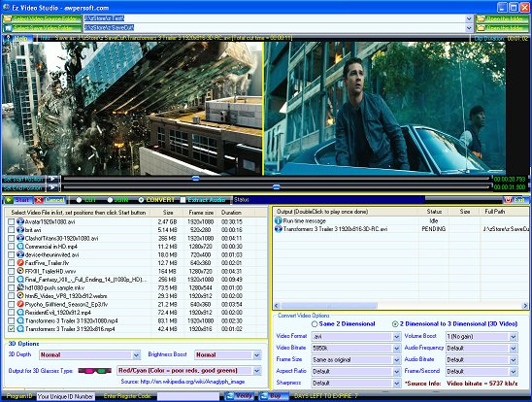Image resolution: width=532 pixels, height=402 pixels.
Task: Open the source folder path dropdown
Action: [x=469, y=18]
